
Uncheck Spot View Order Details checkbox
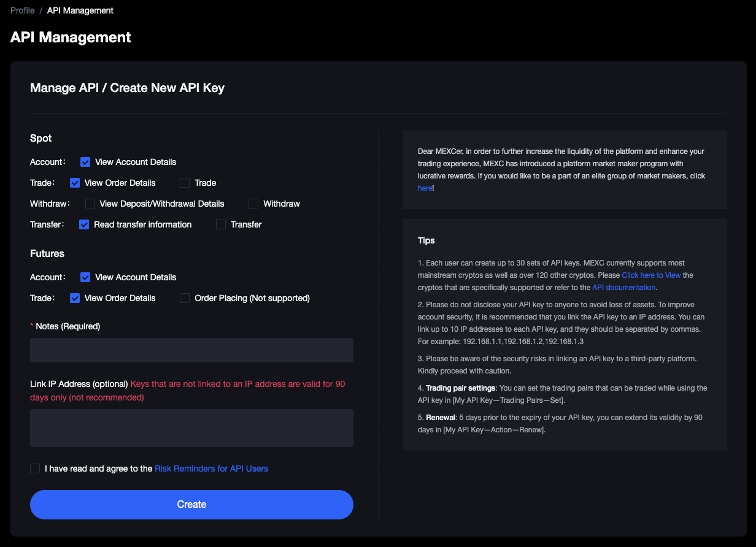click(75, 183)
